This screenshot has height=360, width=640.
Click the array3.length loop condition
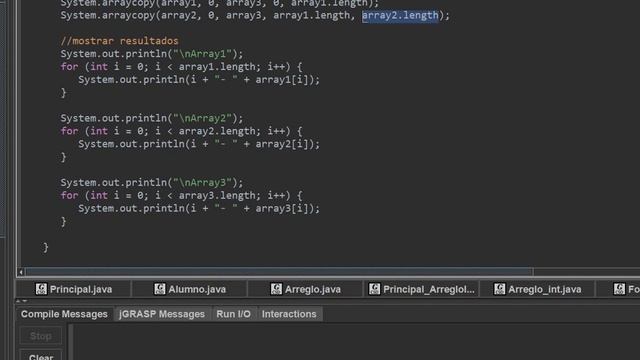pos(217,196)
